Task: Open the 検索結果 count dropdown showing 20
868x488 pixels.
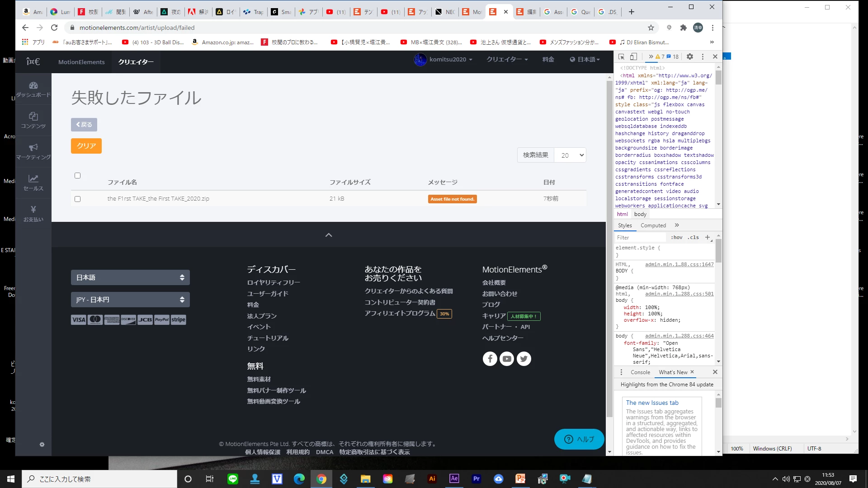Action: click(571, 155)
